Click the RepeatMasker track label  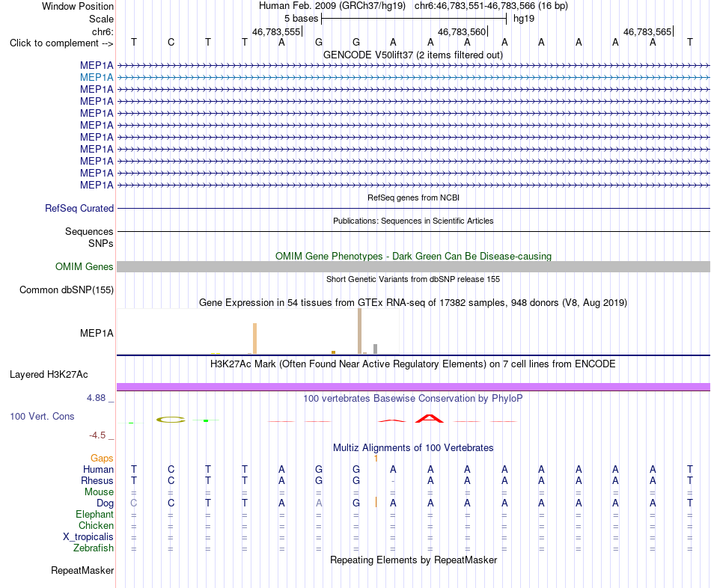pyautogui.click(x=82, y=570)
